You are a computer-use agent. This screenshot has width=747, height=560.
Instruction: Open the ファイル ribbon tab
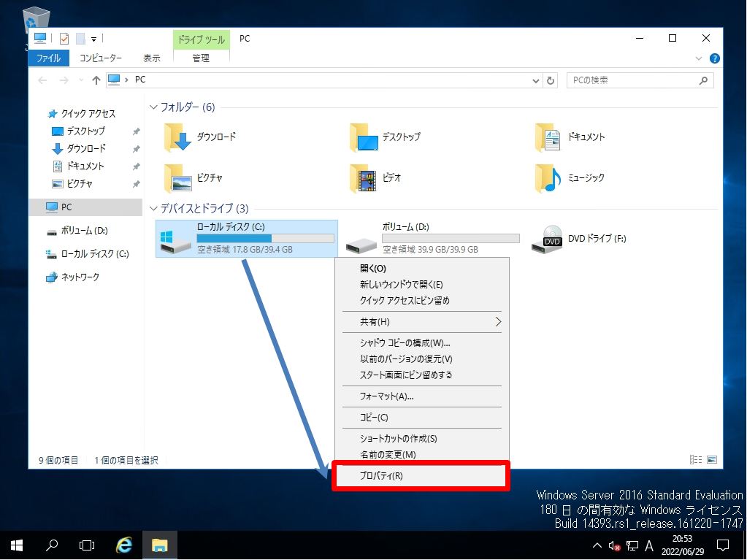[x=49, y=58]
